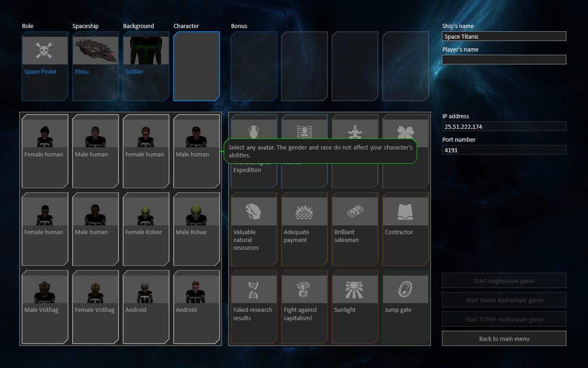Viewport: 588px width, 368px height.
Task: Choose the Sunlight bonus card
Action: 355,306
